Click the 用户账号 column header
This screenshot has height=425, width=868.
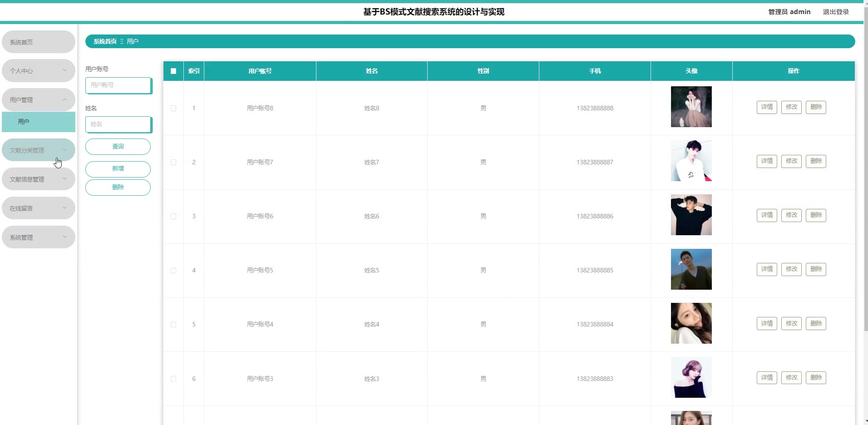click(x=260, y=71)
